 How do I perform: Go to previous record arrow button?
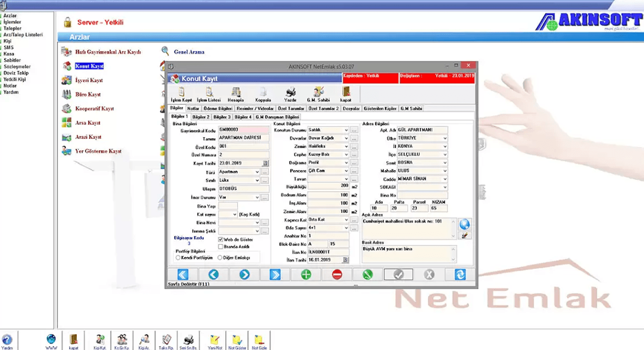click(x=214, y=275)
